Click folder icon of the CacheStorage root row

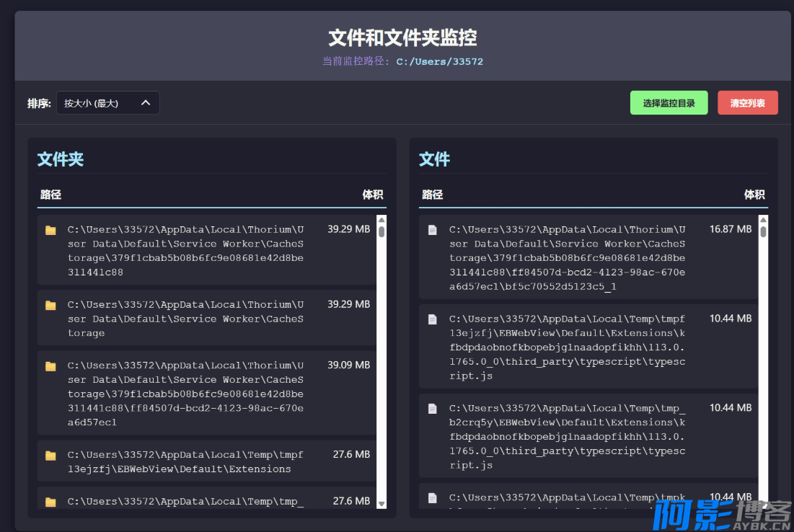click(50, 306)
